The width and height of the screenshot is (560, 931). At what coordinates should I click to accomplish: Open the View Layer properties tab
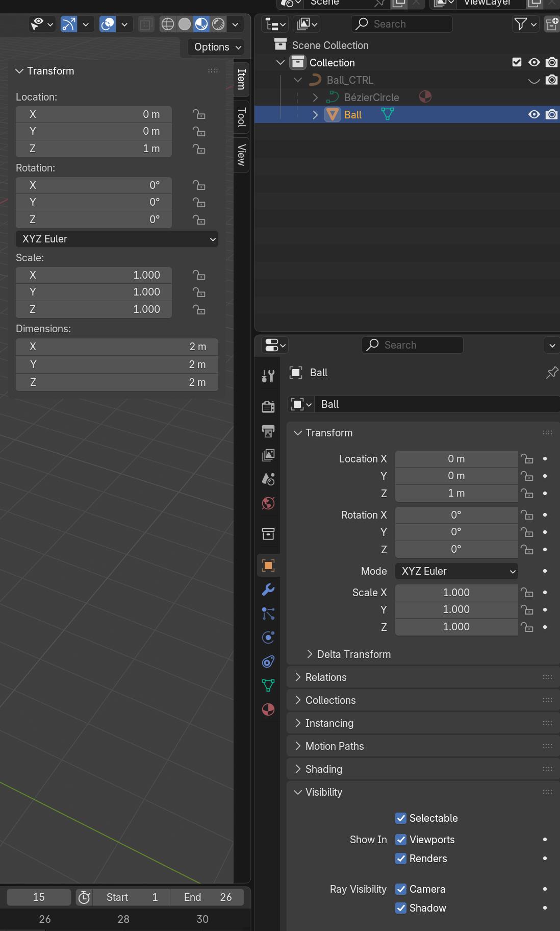(268, 455)
